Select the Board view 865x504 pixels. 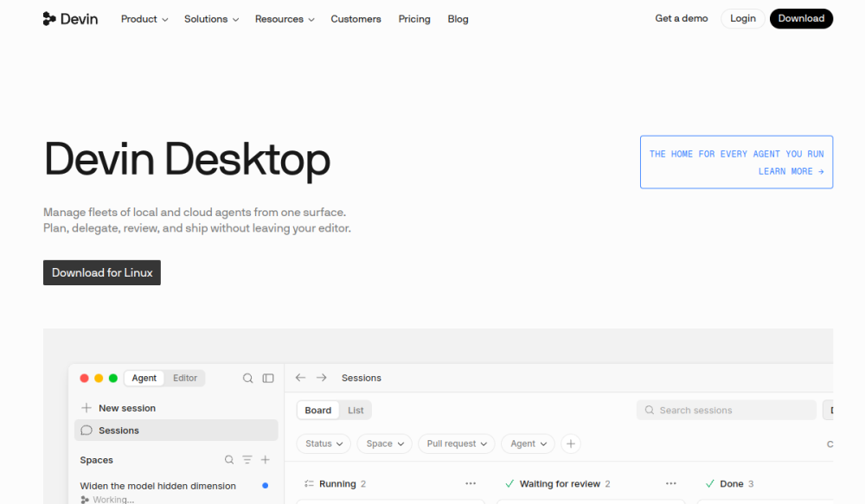click(318, 411)
